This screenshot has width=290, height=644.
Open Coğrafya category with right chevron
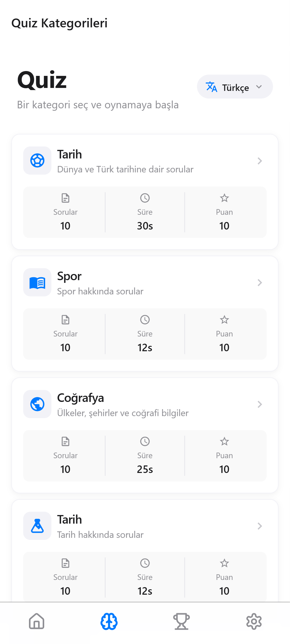259,404
